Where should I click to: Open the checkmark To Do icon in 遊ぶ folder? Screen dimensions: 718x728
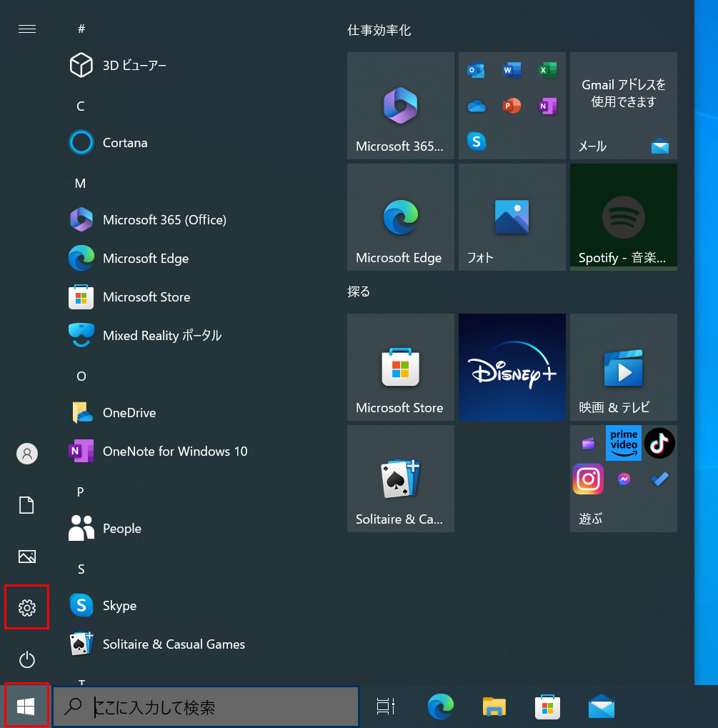pos(659,479)
